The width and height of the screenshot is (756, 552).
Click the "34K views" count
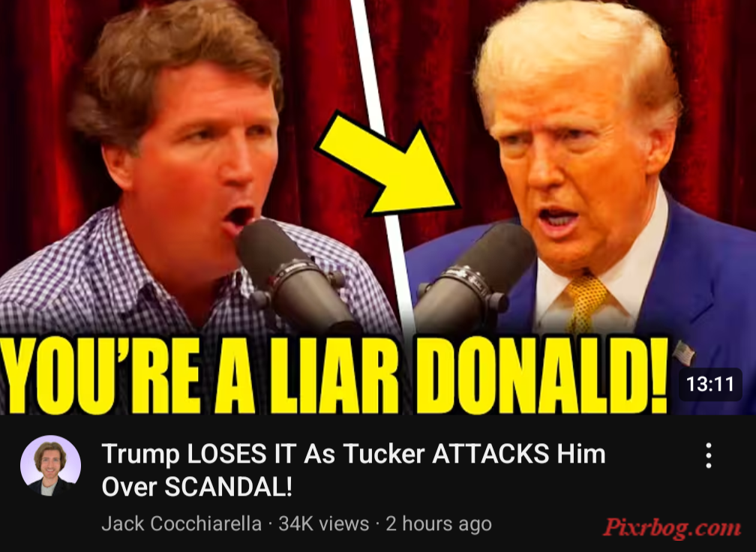coord(323,523)
